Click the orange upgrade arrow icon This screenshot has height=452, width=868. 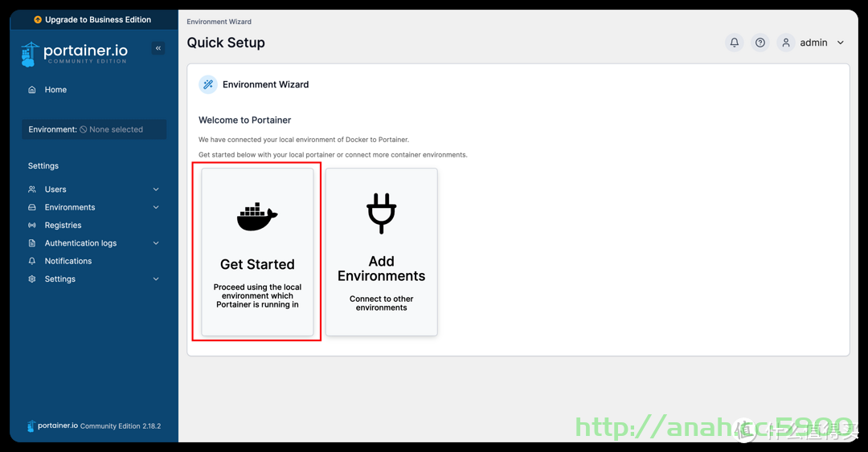[38, 19]
